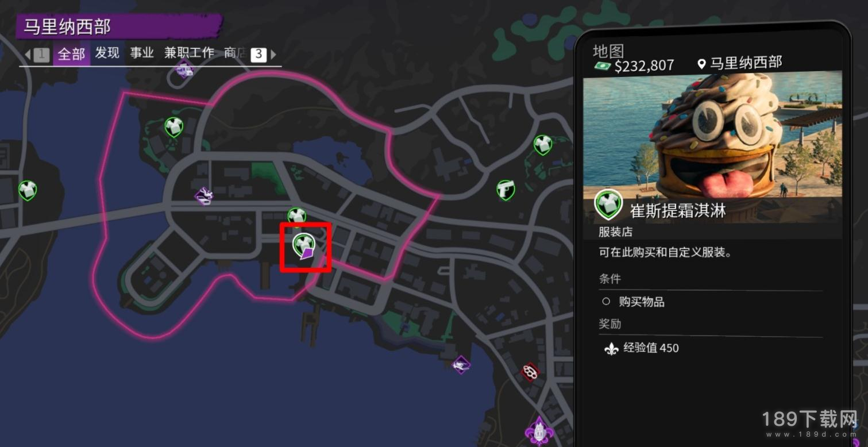Screen dimensions: 868x447
Task: Click the red brass knuckles map marker
Action: tap(530, 372)
